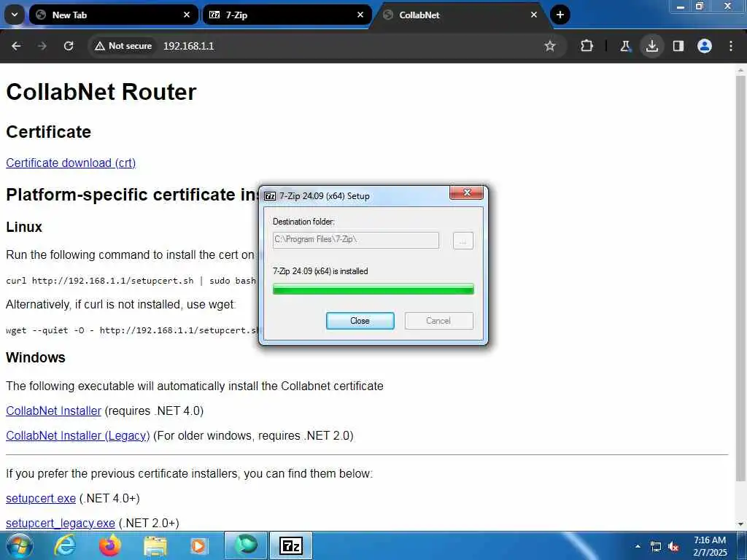Open the Windows Start menu

[19, 545]
